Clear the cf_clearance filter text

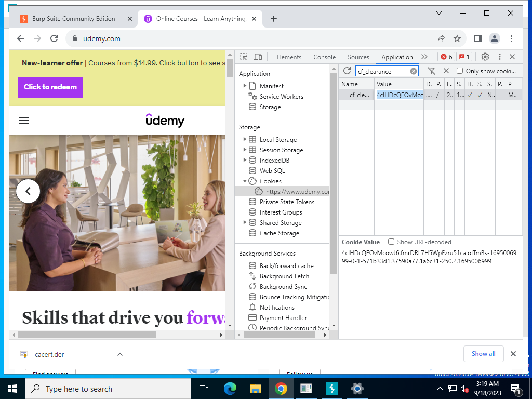click(413, 71)
